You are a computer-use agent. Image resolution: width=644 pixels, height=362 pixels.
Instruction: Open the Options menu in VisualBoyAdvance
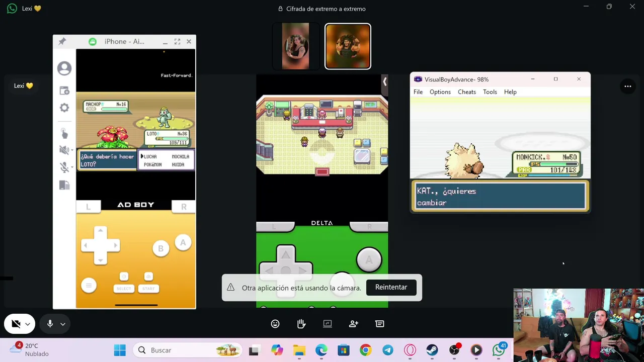(440, 92)
